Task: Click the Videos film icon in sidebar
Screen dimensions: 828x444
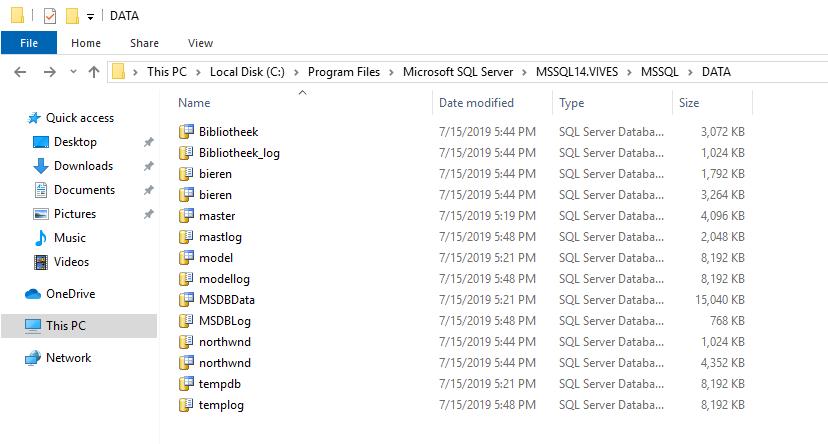Action: (x=41, y=262)
